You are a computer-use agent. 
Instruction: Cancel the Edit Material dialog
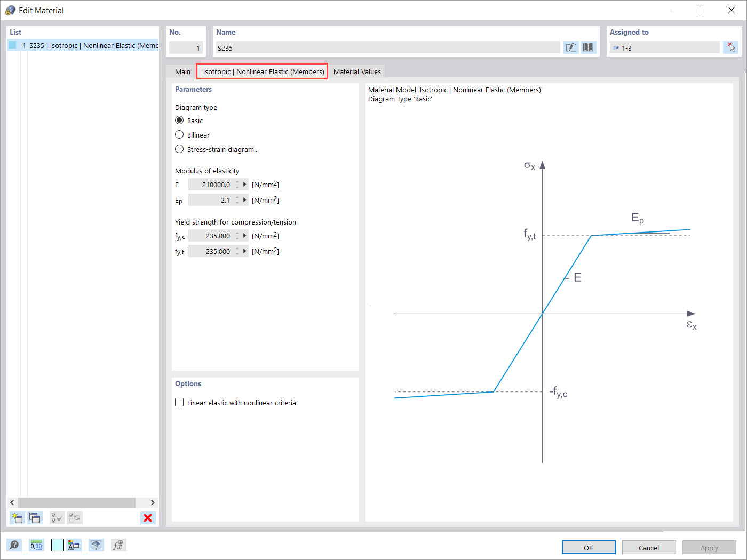[649, 547]
